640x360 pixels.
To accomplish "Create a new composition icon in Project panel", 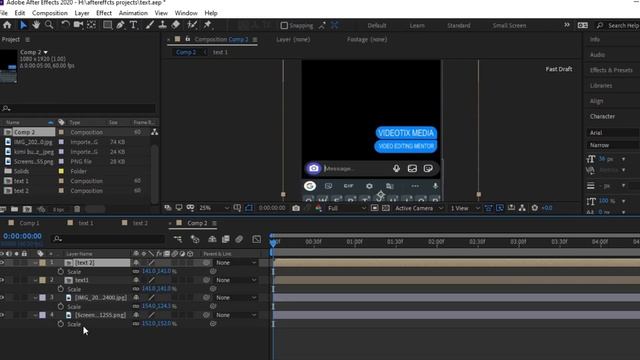I will coord(27,209).
